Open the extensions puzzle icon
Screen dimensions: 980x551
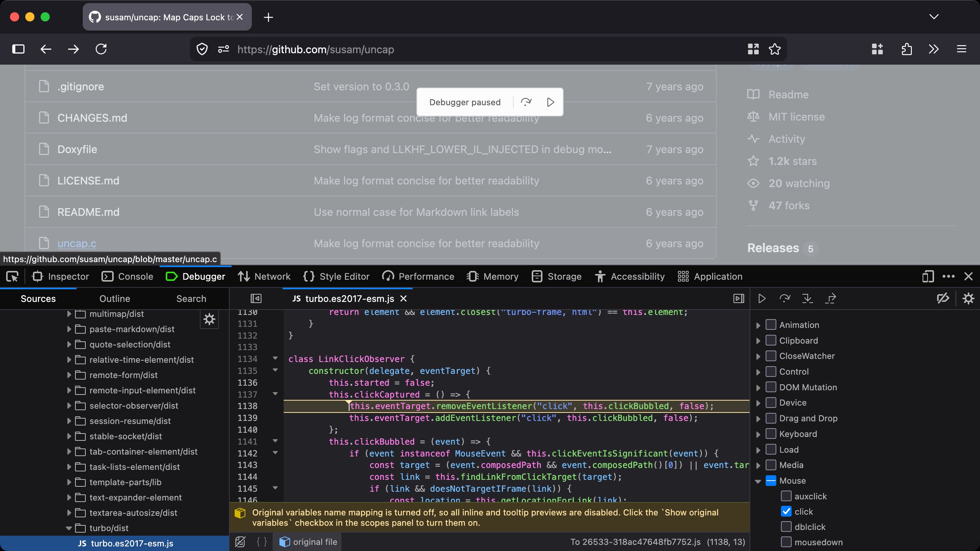pos(906,49)
